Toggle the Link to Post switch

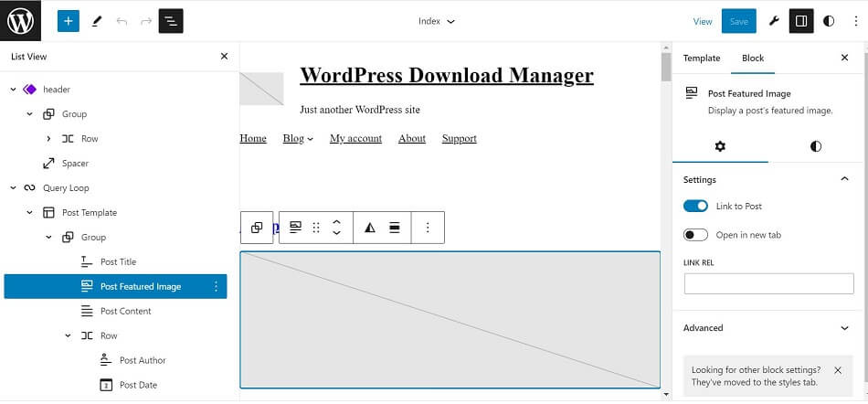click(x=696, y=206)
